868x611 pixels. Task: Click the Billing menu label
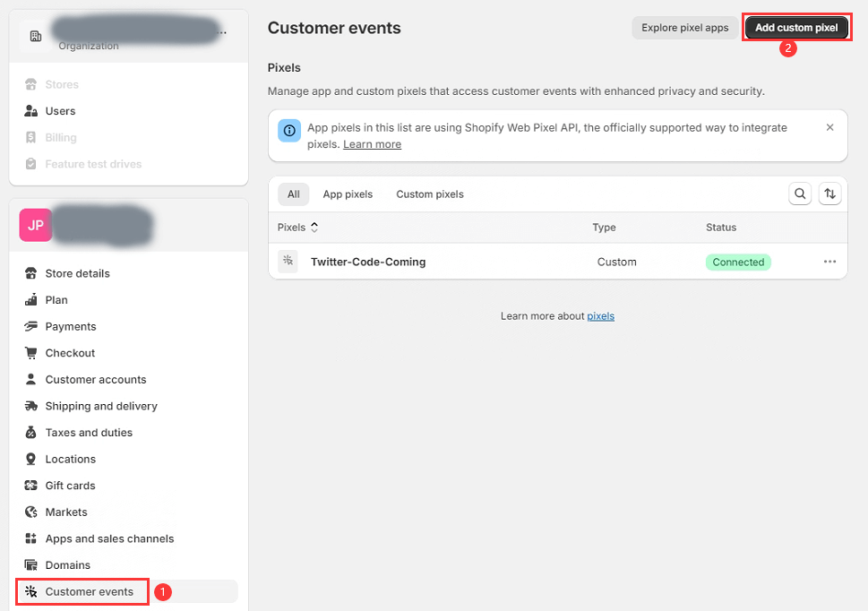point(61,138)
